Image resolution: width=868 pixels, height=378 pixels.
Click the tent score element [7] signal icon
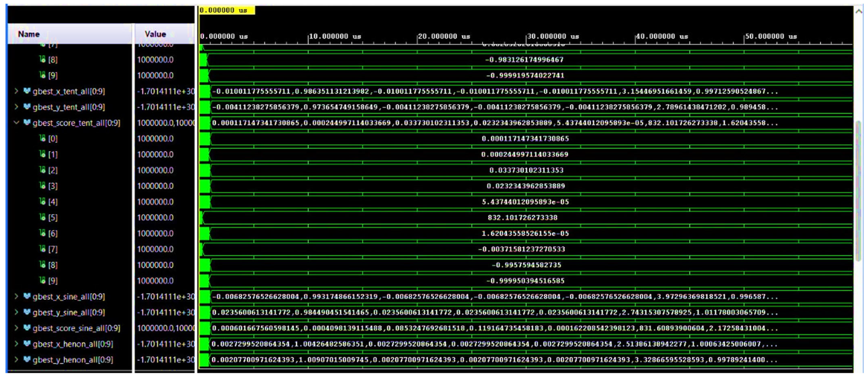point(42,249)
